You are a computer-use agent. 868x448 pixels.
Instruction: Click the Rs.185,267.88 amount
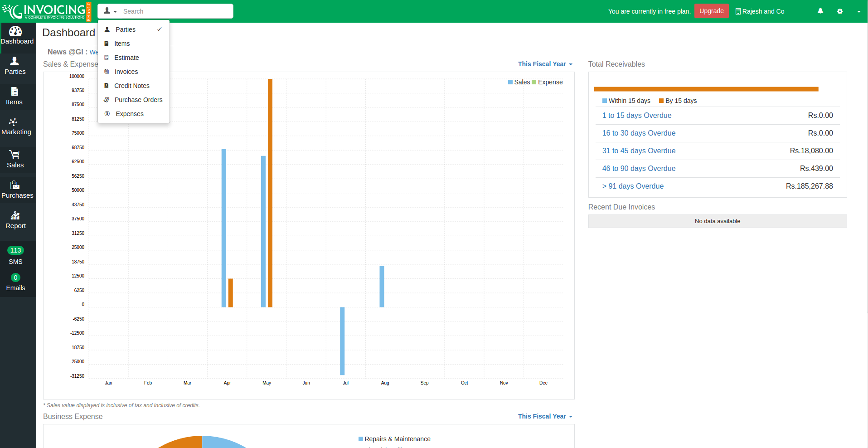point(809,186)
